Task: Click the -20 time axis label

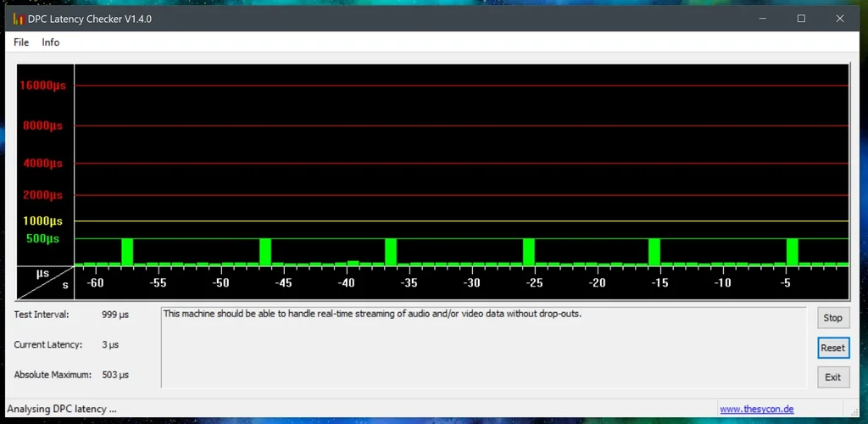Action: click(x=598, y=283)
